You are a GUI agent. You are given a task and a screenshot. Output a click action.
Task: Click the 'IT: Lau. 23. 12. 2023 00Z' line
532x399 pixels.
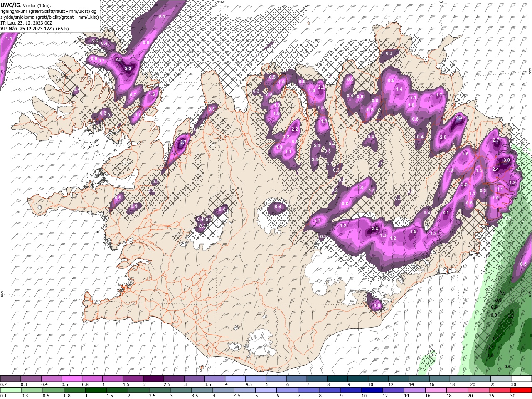click(x=26, y=23)
